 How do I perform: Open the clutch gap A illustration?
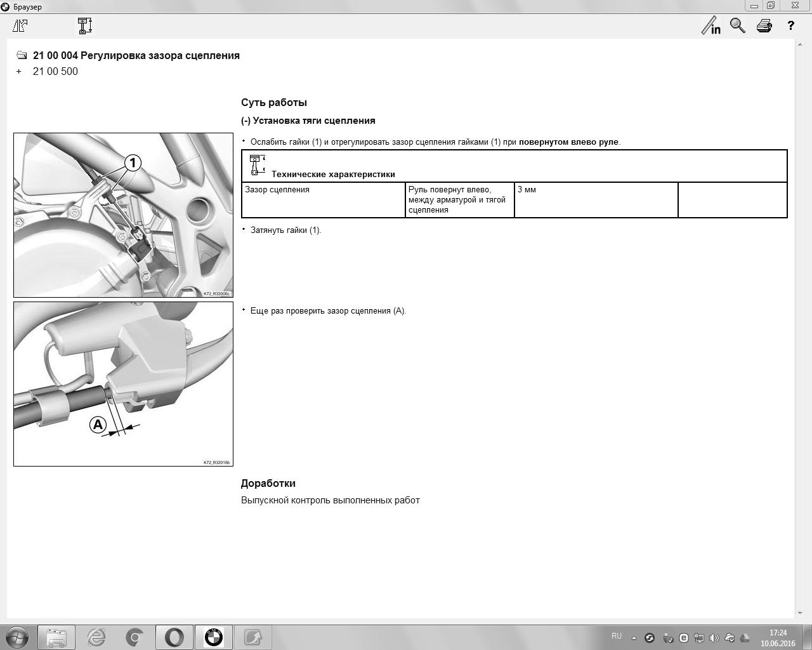coord(123,384)
